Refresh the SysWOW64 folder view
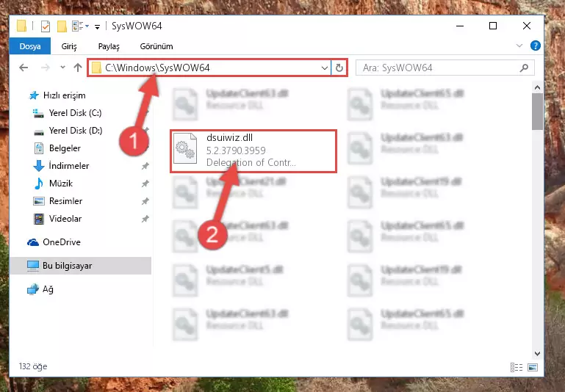The width and height of the screenshot is (565, 392). coord(339,68)
